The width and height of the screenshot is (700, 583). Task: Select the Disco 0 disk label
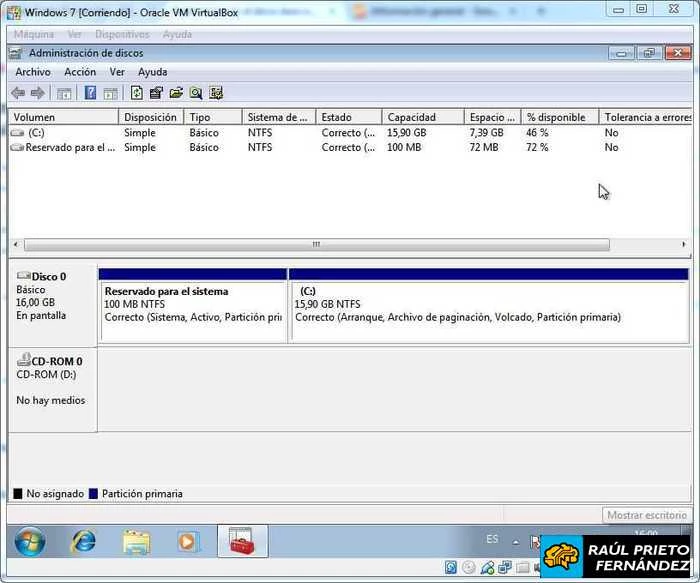[53, 306]
